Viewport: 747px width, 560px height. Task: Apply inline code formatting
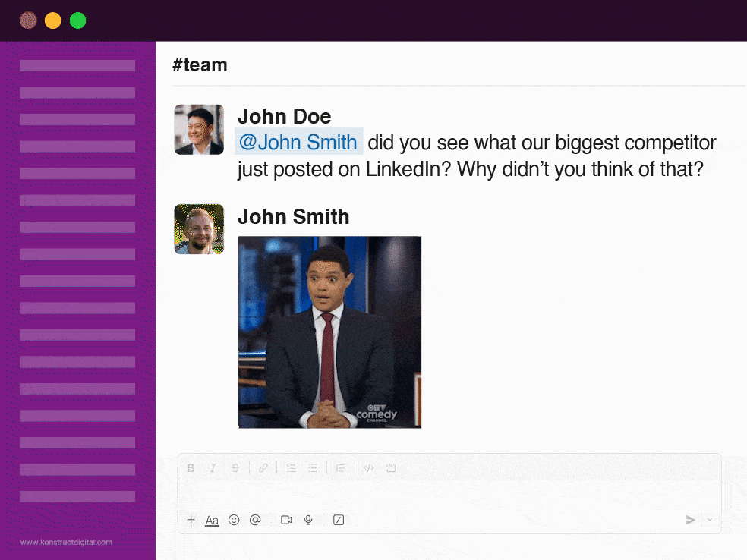tap(369, 468)
